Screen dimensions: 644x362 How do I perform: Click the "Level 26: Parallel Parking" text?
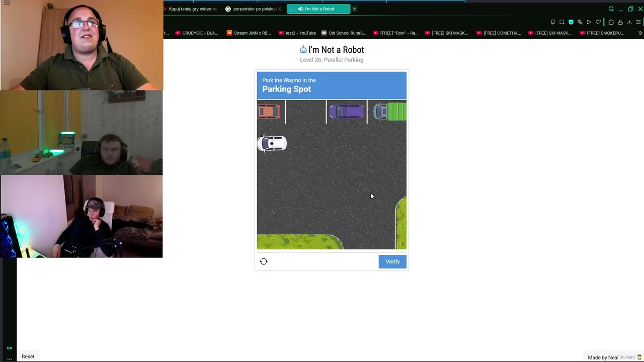click(332, 60)
